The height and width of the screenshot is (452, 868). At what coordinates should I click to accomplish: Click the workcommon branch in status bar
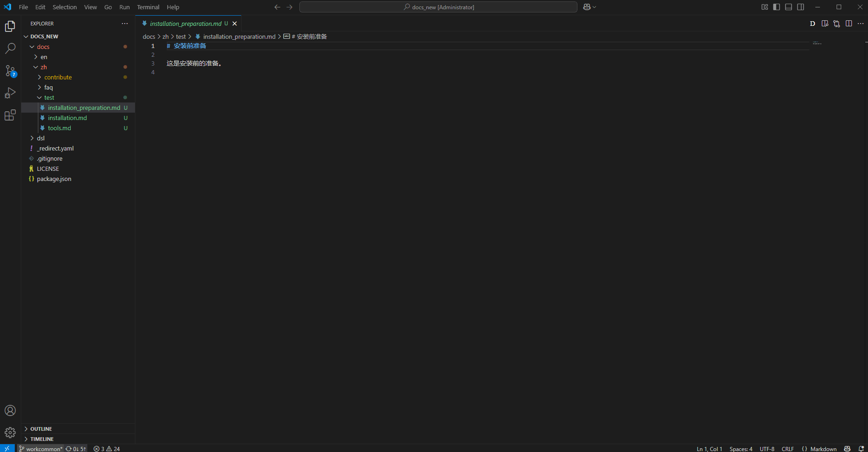point(42,449)
